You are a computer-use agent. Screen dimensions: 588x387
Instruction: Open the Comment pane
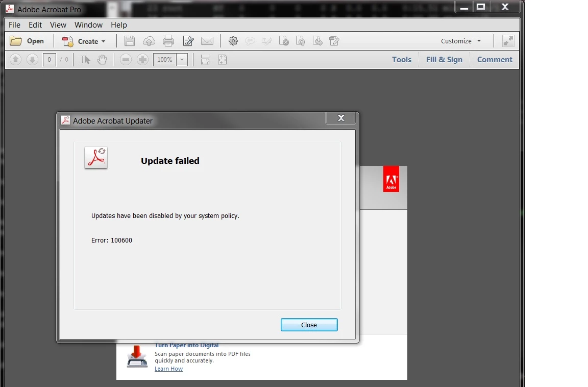click(x=495, y=60)
